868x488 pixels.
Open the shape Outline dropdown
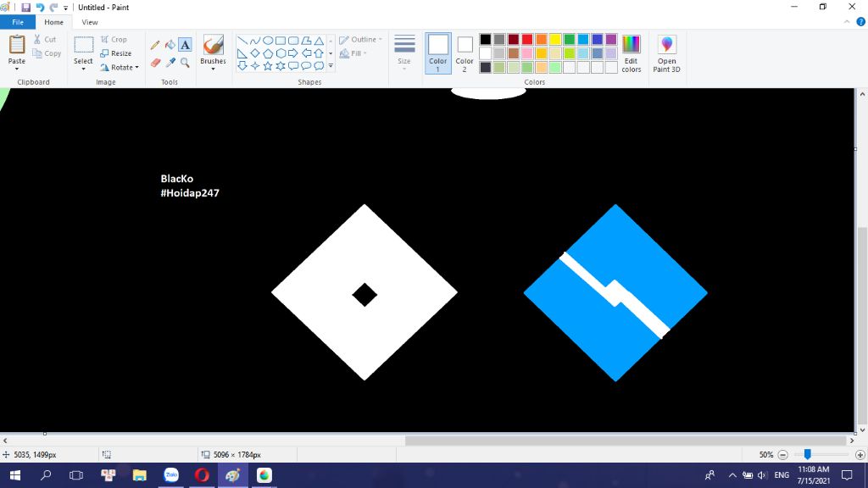pyautogui.click(x=360, y=40)
